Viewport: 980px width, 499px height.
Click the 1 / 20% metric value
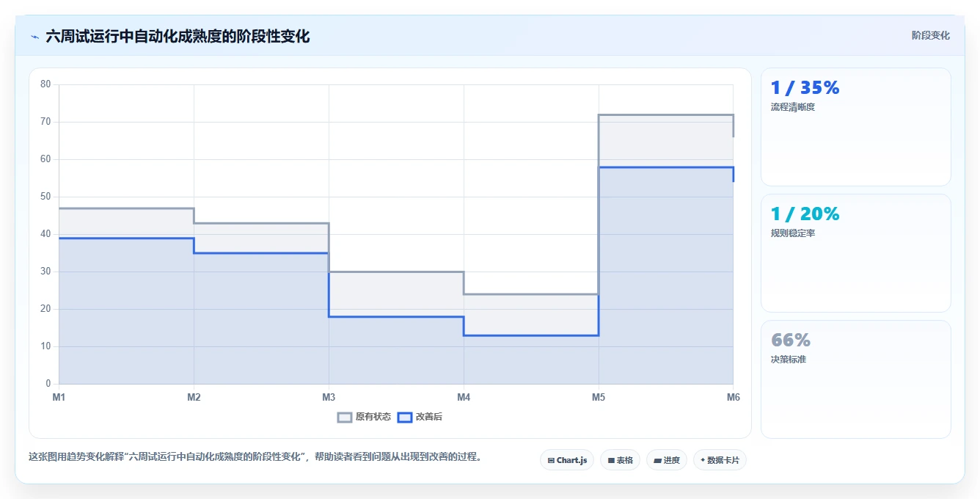point(805,214)
